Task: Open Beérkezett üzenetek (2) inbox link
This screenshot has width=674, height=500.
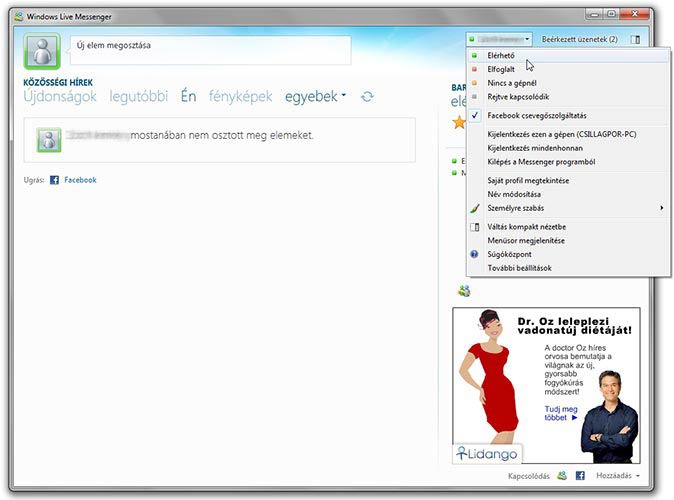Action: point(579,39)
